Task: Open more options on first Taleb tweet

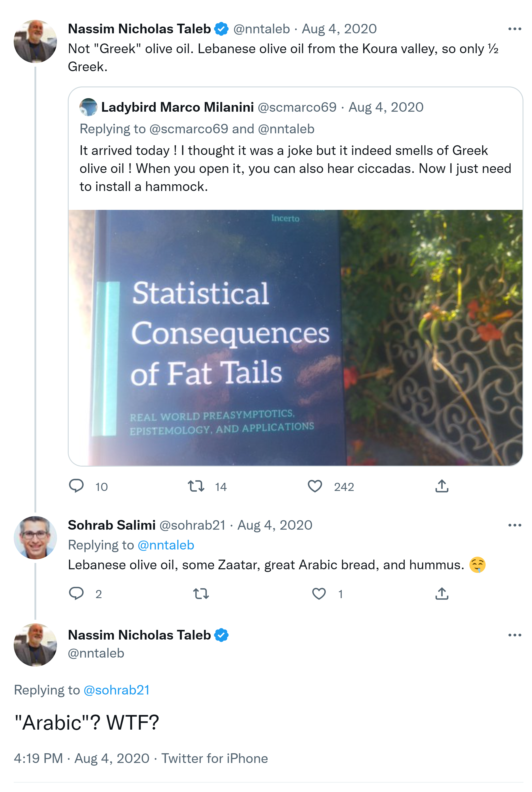Action: (x=514, y=29)
